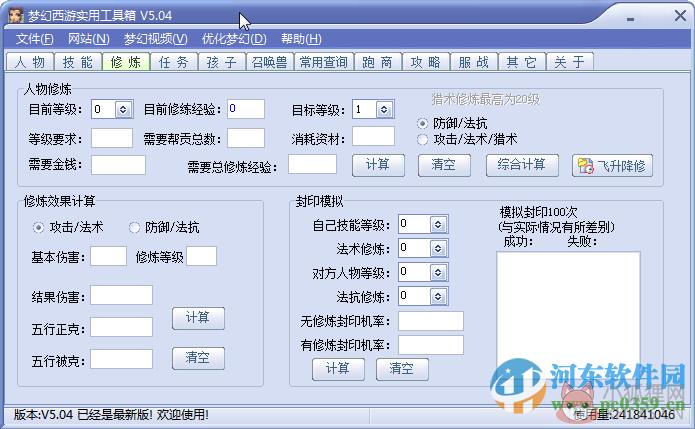Open the 目标等级 spinner dropdown
This screenshot has width=695, height=429.
tap(384, 109)
